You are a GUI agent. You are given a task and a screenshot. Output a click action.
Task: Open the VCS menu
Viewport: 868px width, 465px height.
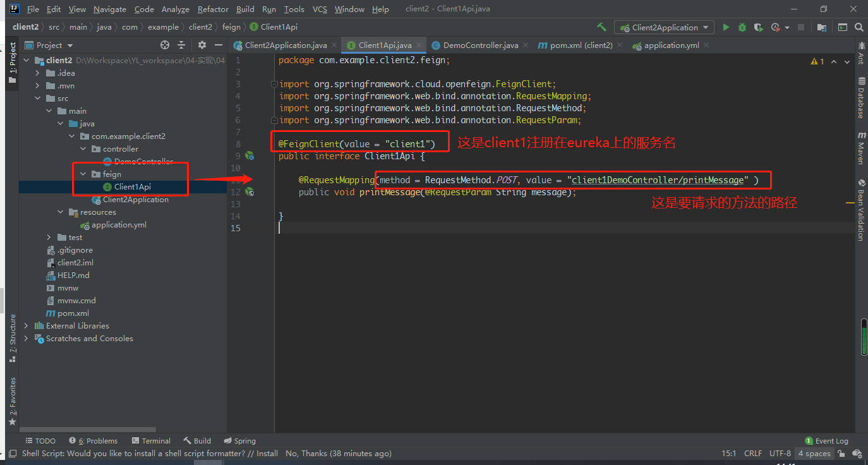(320, 9)
